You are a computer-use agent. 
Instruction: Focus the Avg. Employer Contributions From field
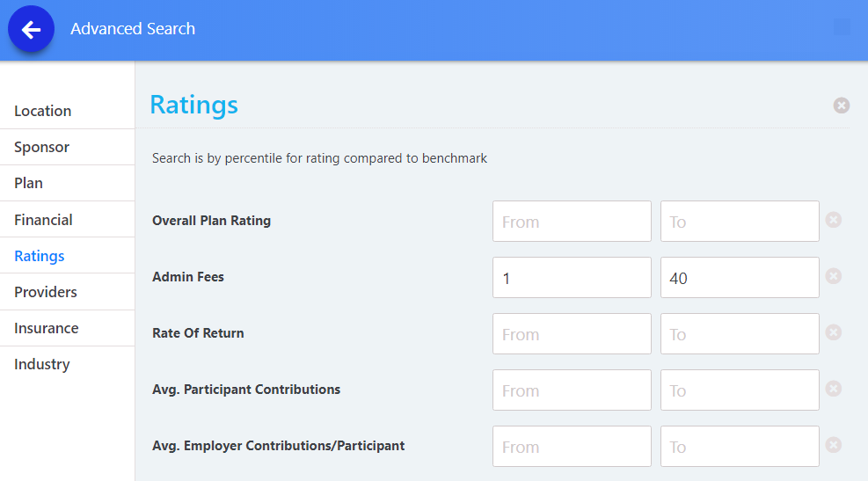click(x=572, y=447)
